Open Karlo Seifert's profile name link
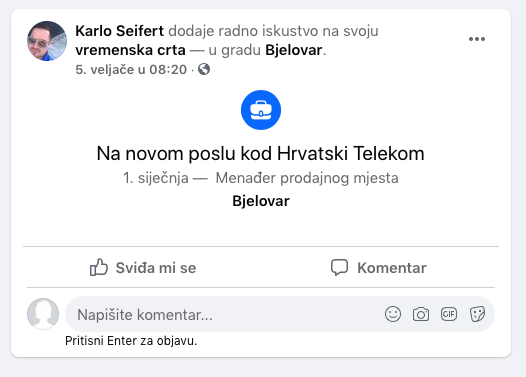526x377 pixels. click(119, 31)
